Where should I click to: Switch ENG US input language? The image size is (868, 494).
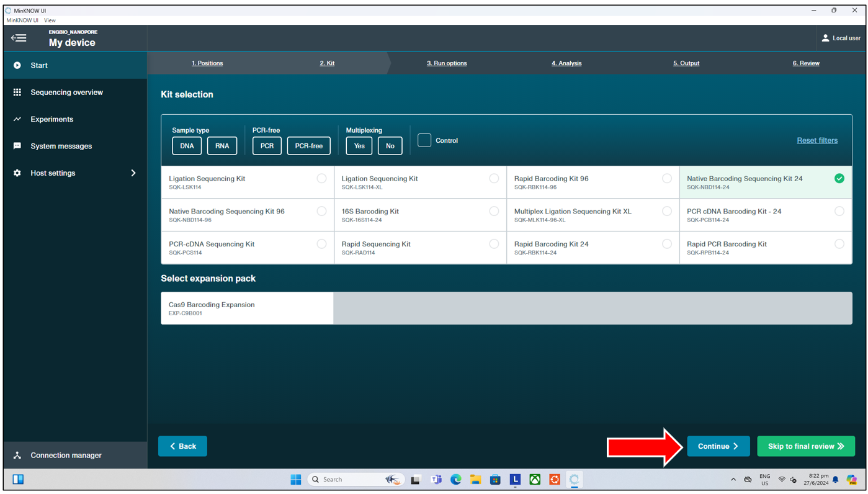(765, 480)
